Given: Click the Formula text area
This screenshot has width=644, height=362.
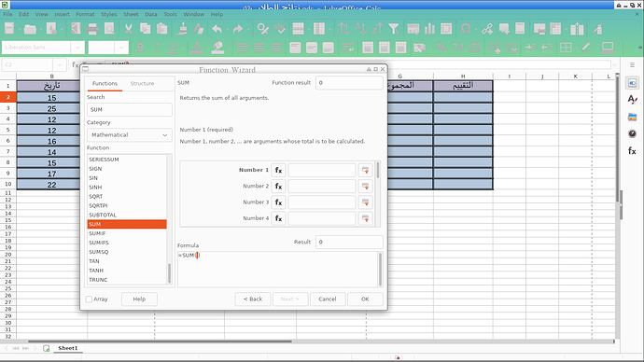Looking at the screenshot, I should 277,270.
